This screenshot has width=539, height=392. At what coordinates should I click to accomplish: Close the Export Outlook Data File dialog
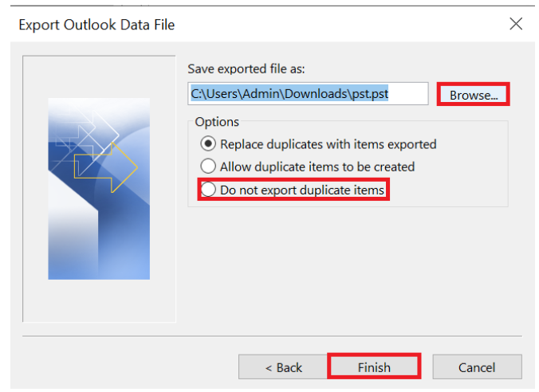pos(516,24)
